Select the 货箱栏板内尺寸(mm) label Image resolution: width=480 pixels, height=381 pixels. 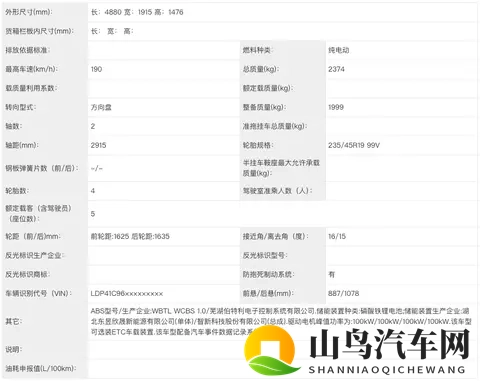pos(40,31)
